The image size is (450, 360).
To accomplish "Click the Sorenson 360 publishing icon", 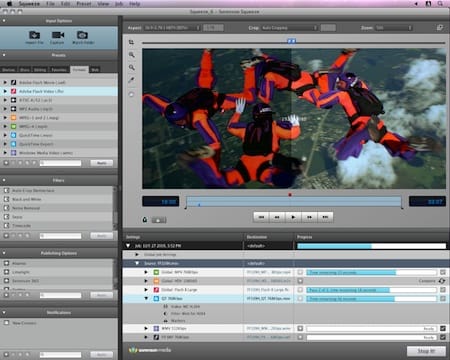I will (x=6, y=281).
